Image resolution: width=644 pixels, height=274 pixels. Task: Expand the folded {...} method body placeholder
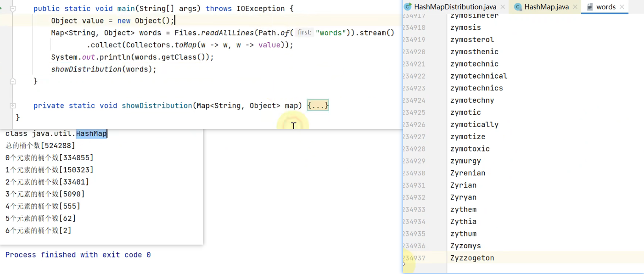click(318, 106)
